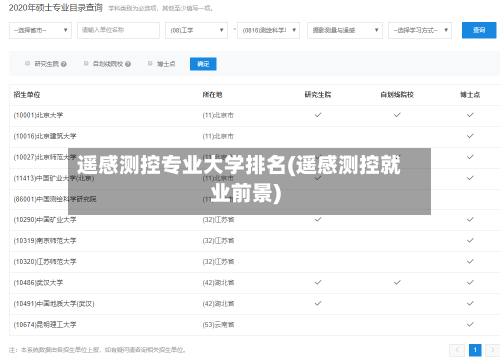Click the 博士点 checkmark for 江苏师范大学
Image resolution: width=500 pixels, height=363 pixels.
[470, 261]
